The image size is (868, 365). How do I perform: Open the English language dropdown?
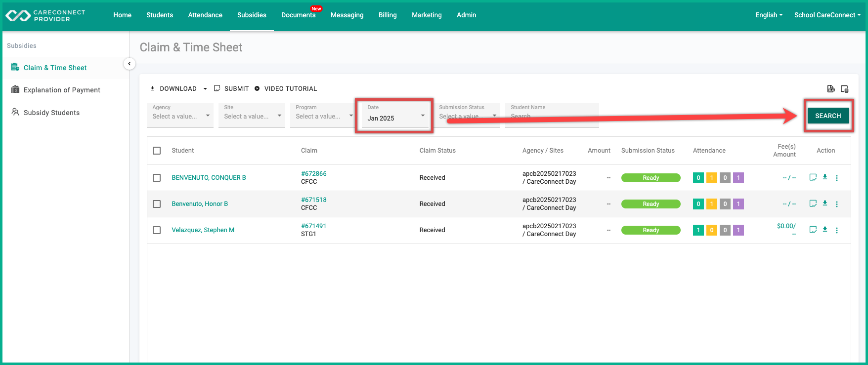coord(769,15)
